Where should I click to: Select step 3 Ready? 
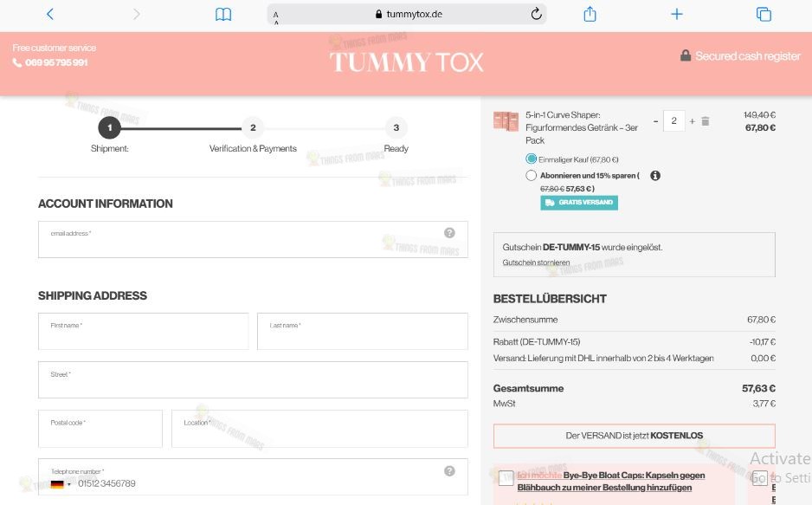point(396,127)
